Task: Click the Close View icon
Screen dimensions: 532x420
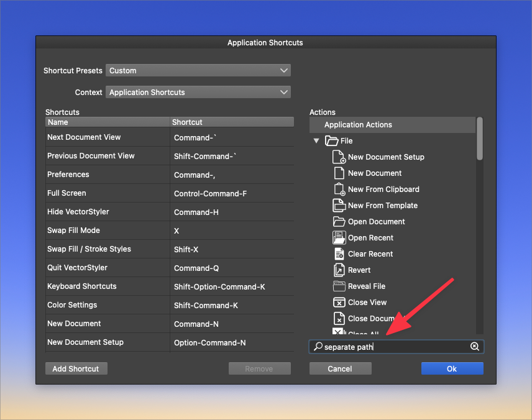Action: (339, 303)
